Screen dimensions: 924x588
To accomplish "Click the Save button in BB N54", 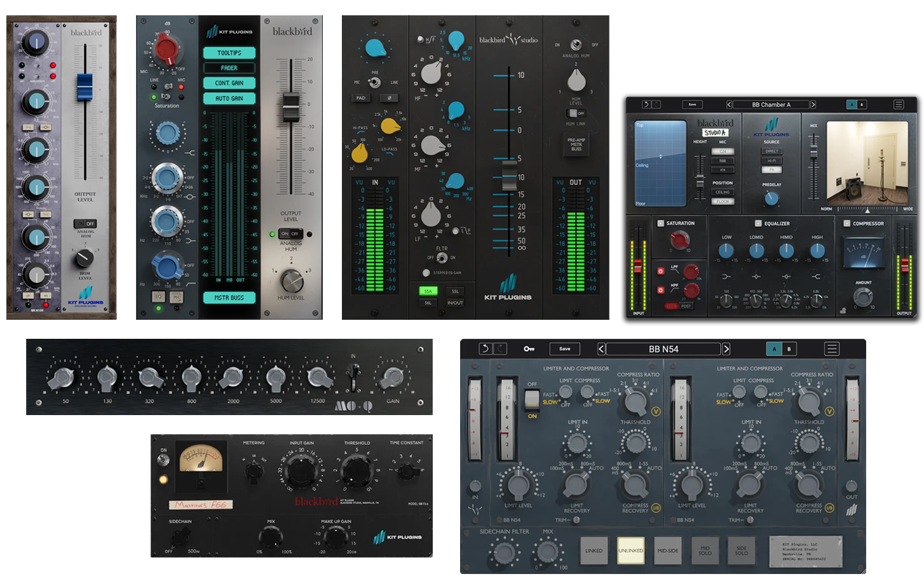I will [x=564, y=348].
